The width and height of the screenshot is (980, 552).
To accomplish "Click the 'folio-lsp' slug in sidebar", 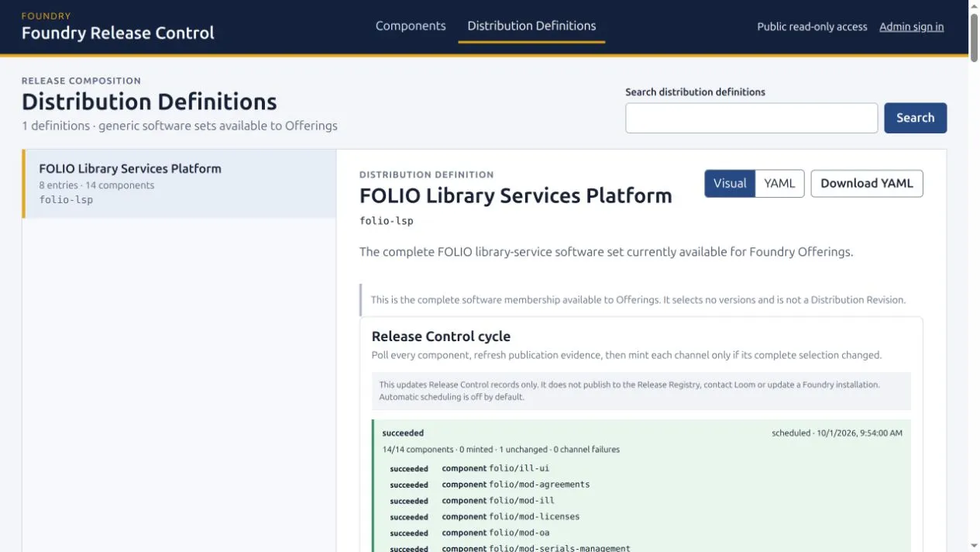I will (x=66, y=200).
